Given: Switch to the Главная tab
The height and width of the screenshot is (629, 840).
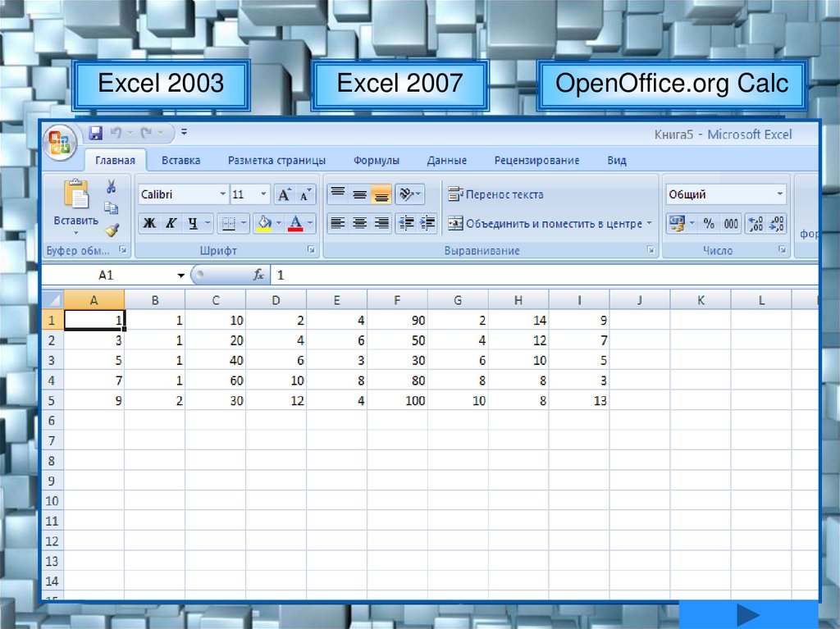Looking at the screenshot, I should click(115, 160).
